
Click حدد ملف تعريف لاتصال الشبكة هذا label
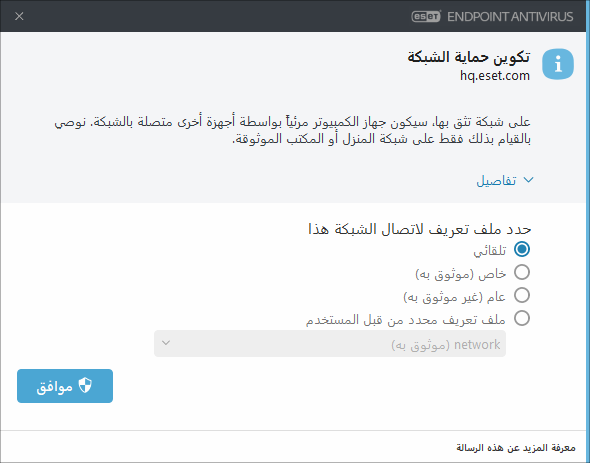tap(420, 229)
